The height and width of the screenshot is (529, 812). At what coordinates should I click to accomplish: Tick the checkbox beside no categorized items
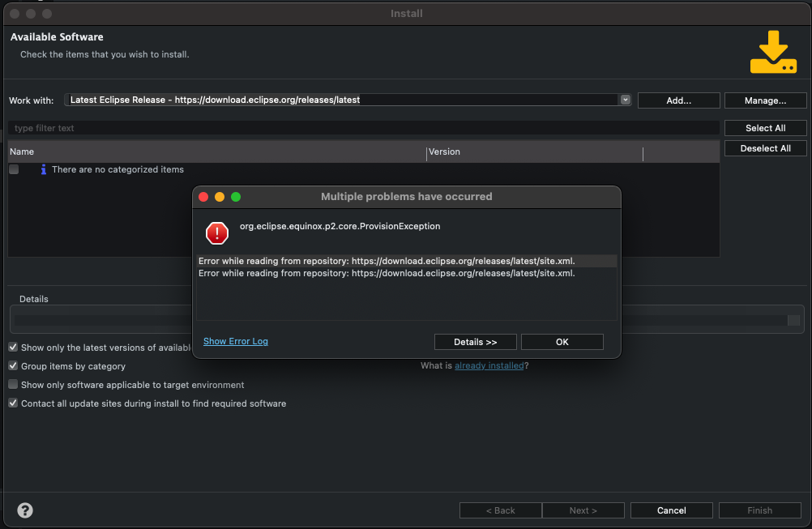coord(14,169)
